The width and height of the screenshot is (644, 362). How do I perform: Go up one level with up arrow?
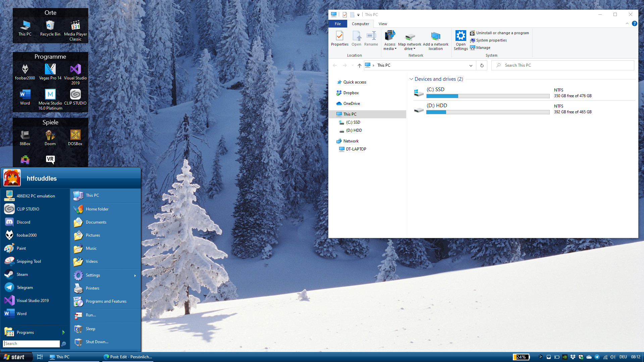[x=359, y=65]
